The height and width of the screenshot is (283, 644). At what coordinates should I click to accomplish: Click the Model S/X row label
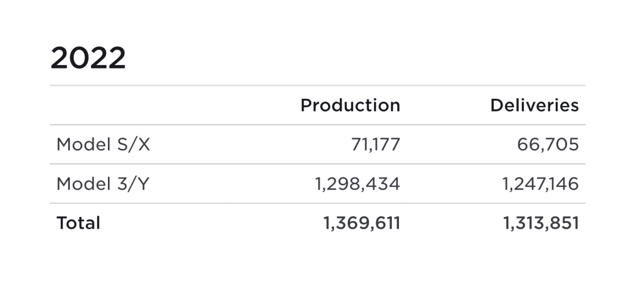coord(103,144)
